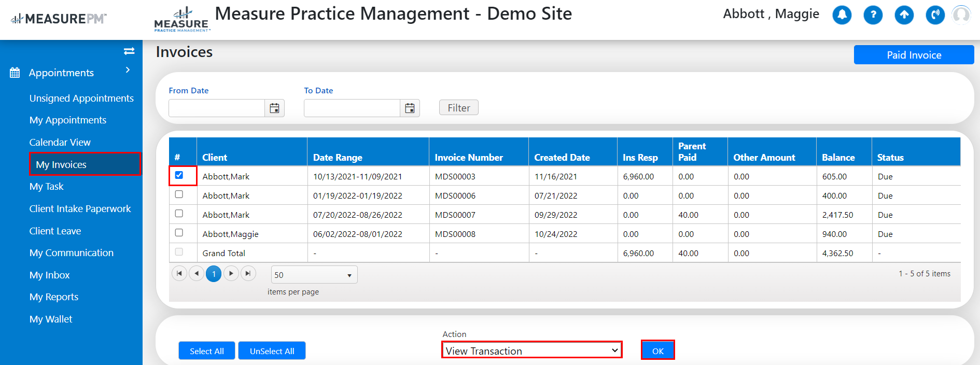The width and height of the screenshot is (980, 365).
Task: Open My Communication in sidebar
Action: (x=72, y=252)
